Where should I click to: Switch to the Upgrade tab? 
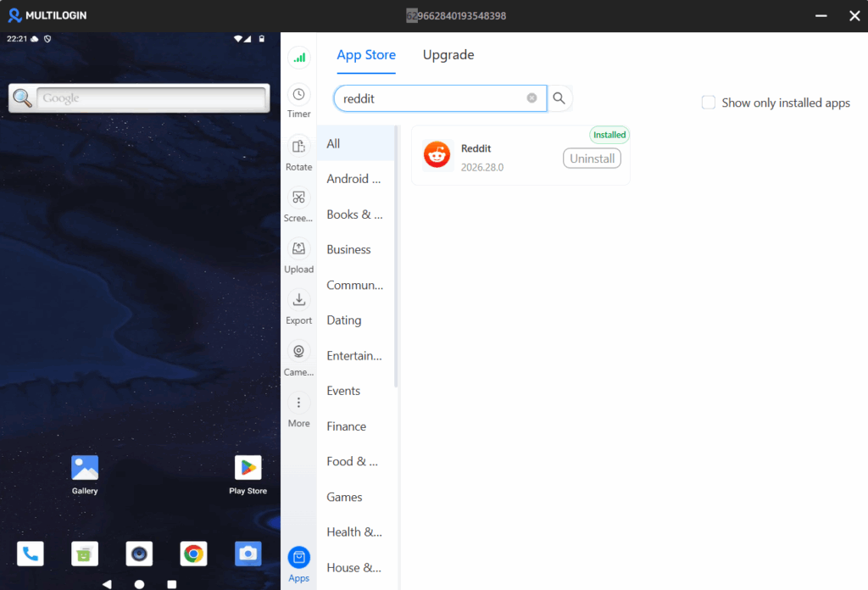tap(448, 55)
